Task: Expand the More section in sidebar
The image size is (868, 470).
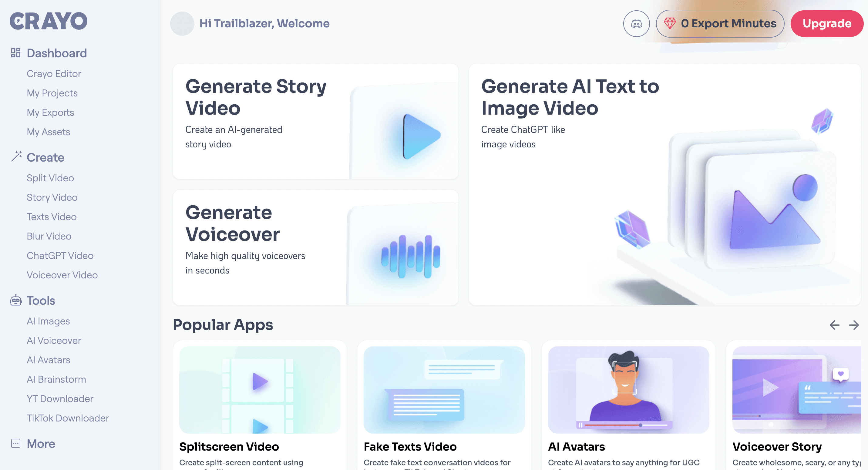Action: pyautogui.click(x=41, y=443)
